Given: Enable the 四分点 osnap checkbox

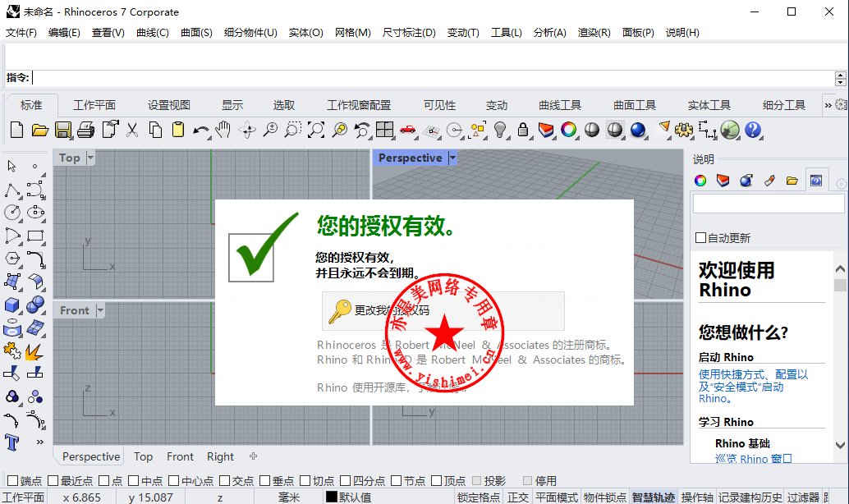Looking at the screenshot, I should (345, 481).
